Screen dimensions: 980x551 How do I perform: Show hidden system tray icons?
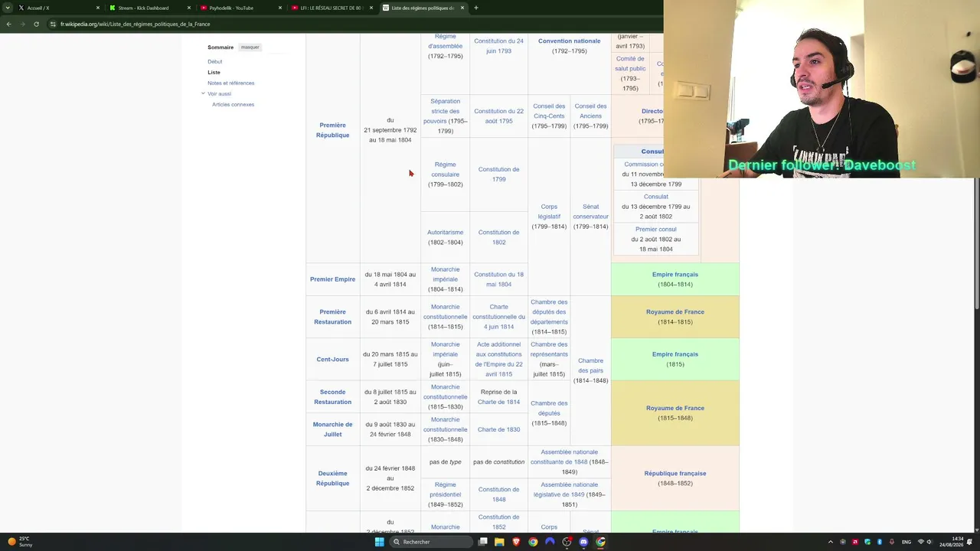pyautogui.click(x=831, y=542)
